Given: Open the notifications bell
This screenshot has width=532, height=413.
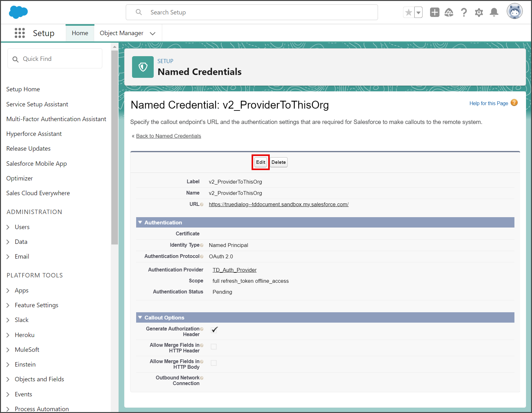Looking at the screenshot, I should (x=494, y=13).
